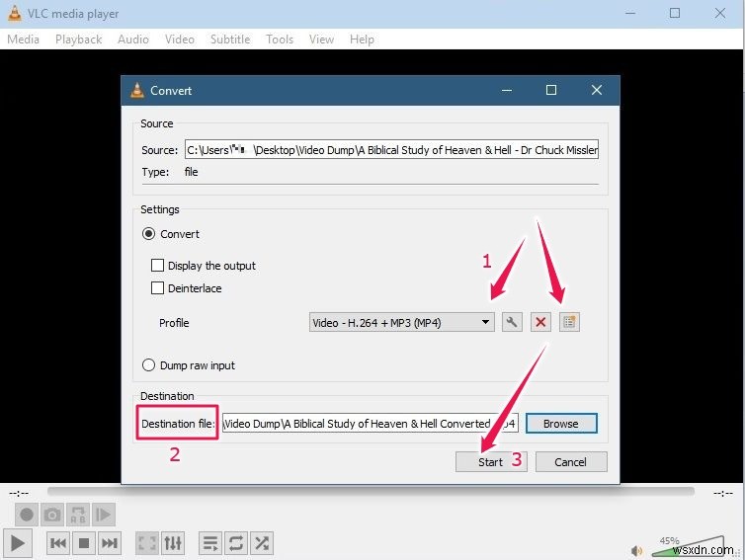This screenshot has height=560, width=745.
Task: Select the Dump raw input radio button
Action: coord(149,364)
